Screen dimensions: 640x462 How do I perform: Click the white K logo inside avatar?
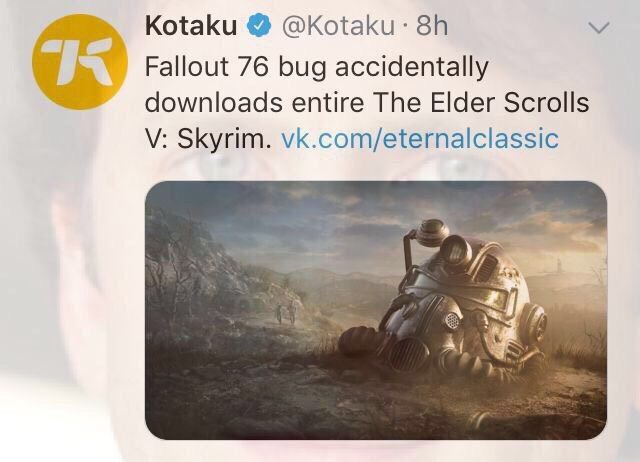coord(78,61)
